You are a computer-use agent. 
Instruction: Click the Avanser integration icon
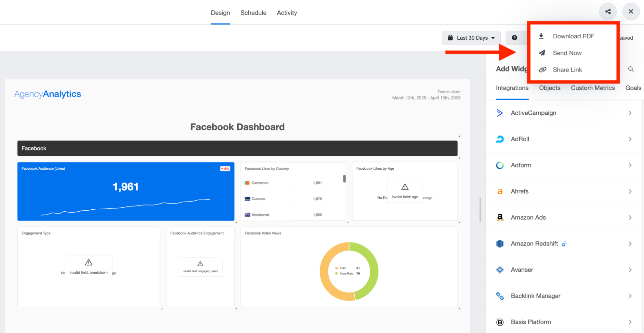coord(500,270)
